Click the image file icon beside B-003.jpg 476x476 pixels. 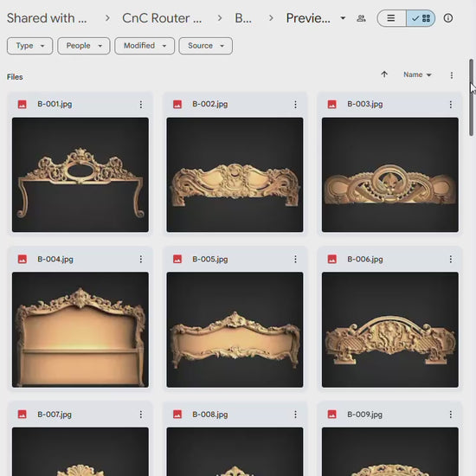pyautogui.click(x=332, y=105)
